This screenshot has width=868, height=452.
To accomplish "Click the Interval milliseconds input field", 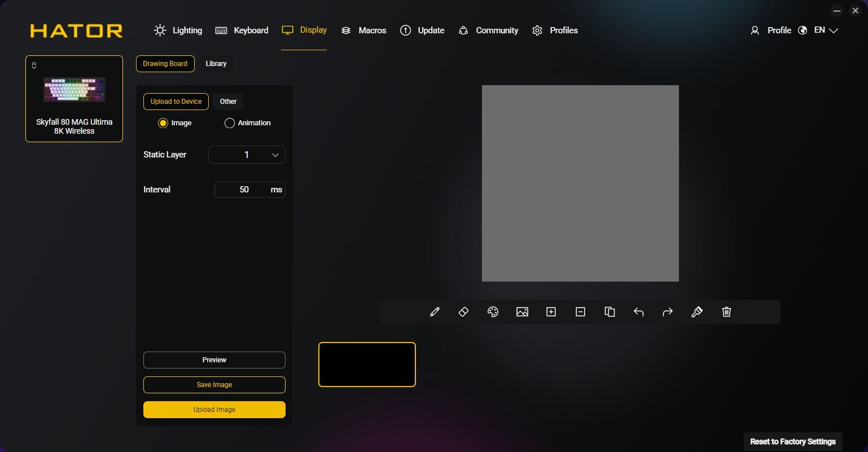I will click(244, 190).
